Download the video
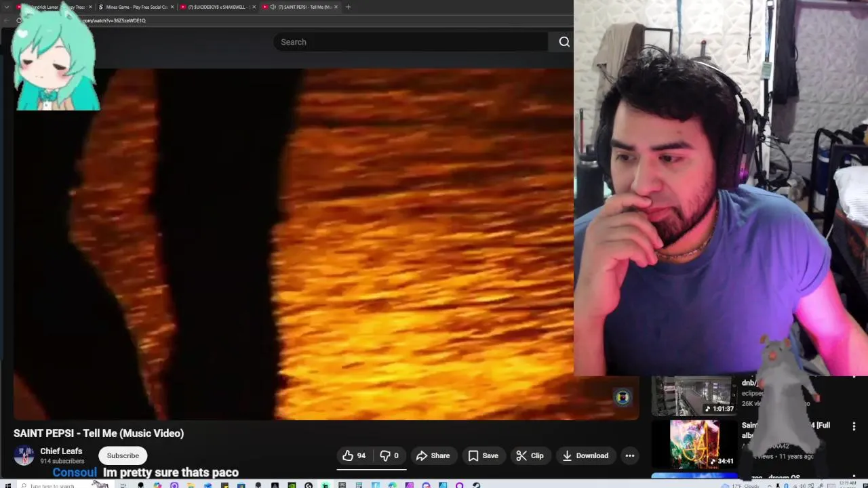The image size is (868, 488). point(585,455)
